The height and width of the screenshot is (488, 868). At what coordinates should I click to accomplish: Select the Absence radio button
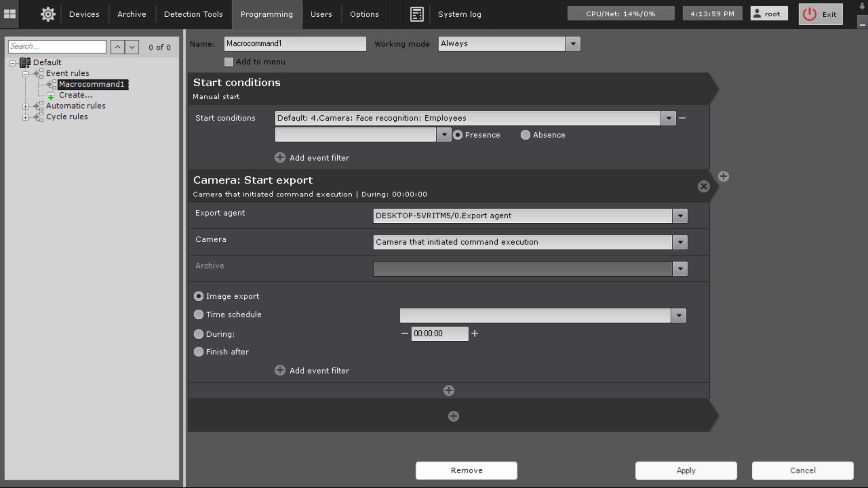click(x=525, y=135)
